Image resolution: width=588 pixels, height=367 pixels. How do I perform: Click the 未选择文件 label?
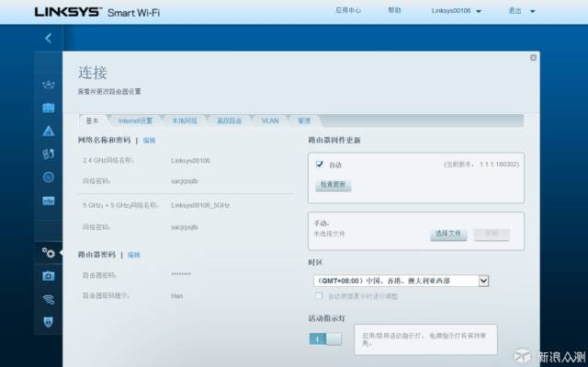click(329, 234)
